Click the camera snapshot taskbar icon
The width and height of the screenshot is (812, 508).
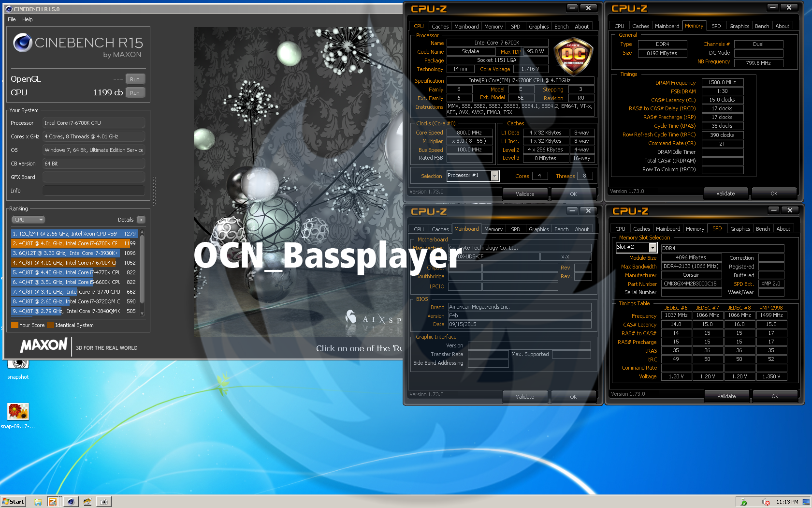tap(103, 502)
